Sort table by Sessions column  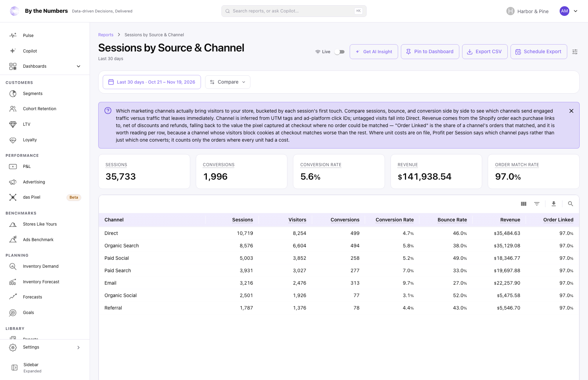click(x=242, y=220)
